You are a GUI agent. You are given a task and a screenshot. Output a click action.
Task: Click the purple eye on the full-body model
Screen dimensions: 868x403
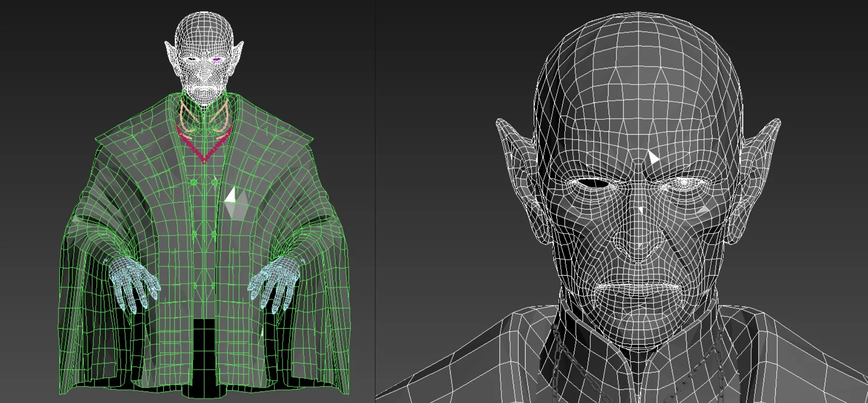[217, 60]
